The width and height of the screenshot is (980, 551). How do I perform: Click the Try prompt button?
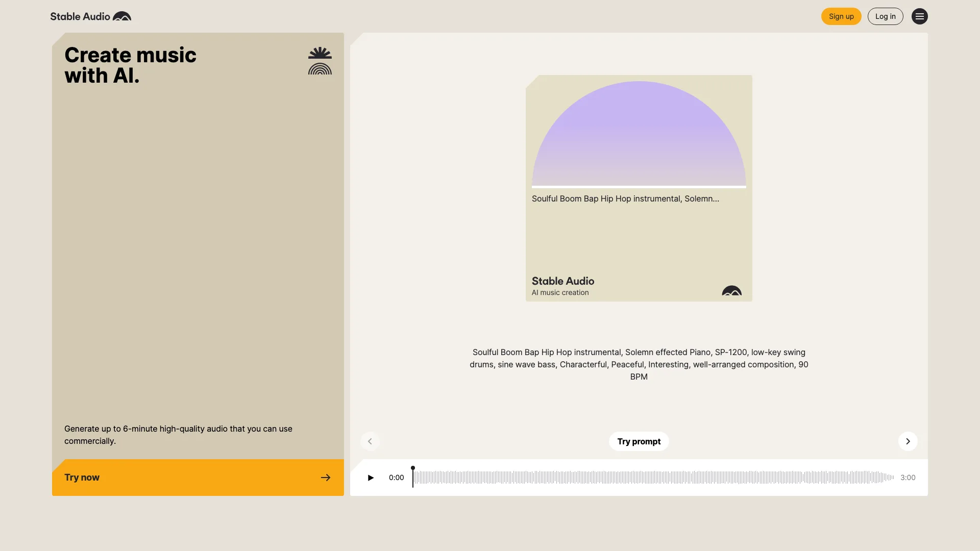(x=639, y=441)
